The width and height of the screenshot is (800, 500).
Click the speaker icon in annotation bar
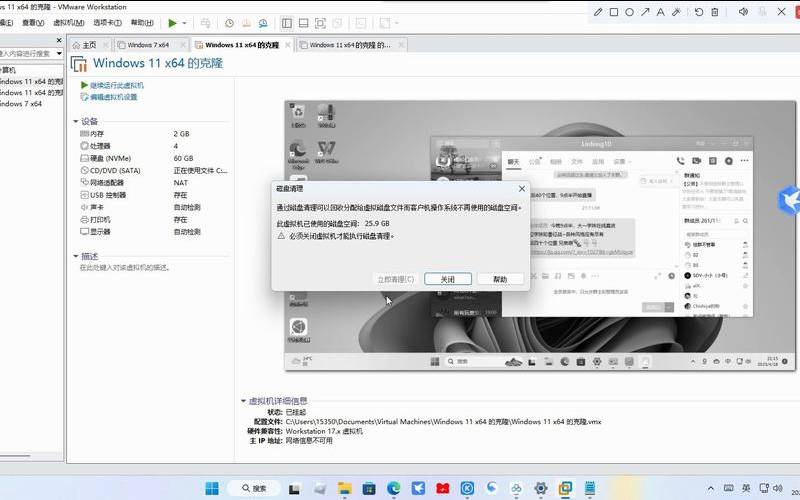click(743, 11)
